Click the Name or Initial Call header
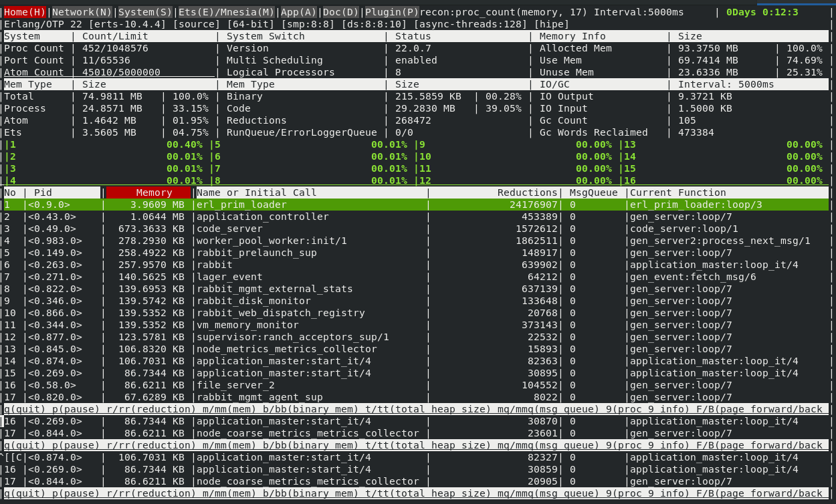836x504 pixels. point(256,193)
